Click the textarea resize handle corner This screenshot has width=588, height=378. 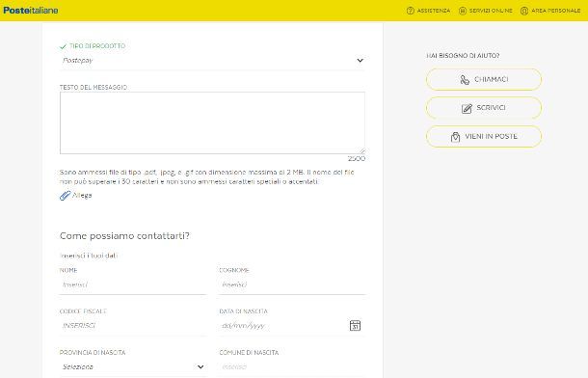point(361,150)
